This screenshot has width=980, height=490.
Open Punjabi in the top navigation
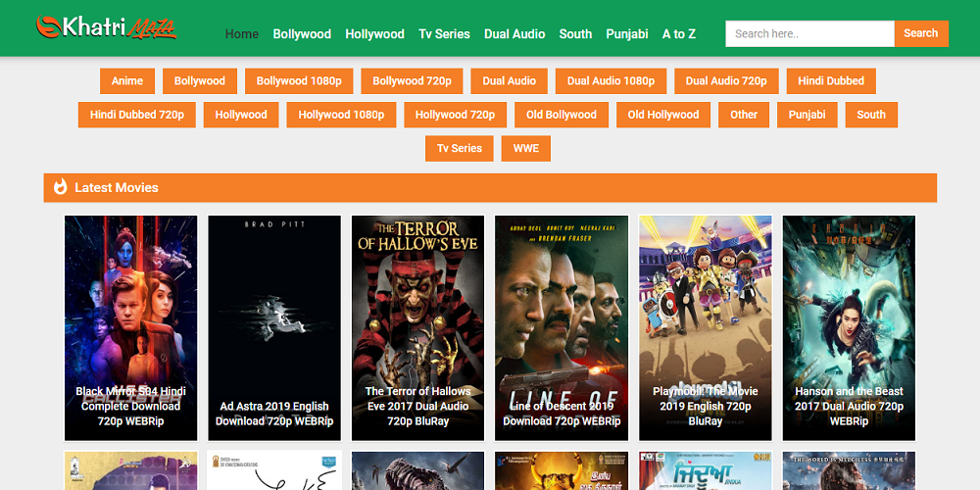627,33
